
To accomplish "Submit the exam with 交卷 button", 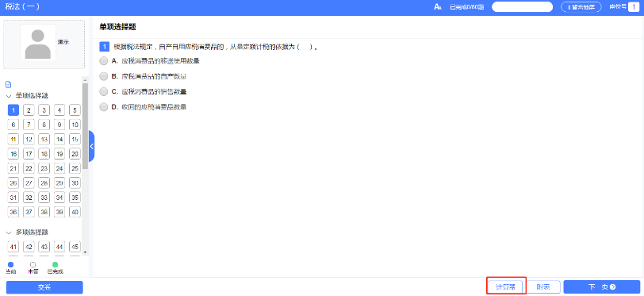I will [x=44, y=287].
